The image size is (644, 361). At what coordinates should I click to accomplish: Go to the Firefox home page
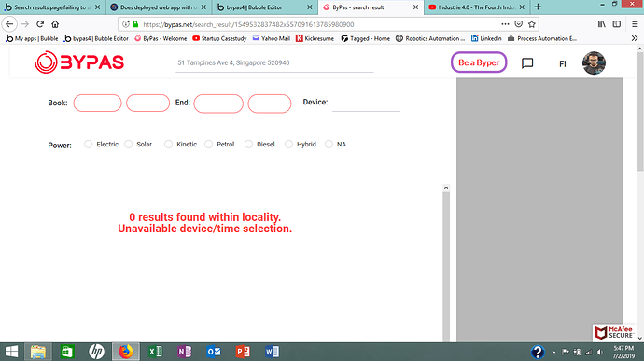pos(55,24)
